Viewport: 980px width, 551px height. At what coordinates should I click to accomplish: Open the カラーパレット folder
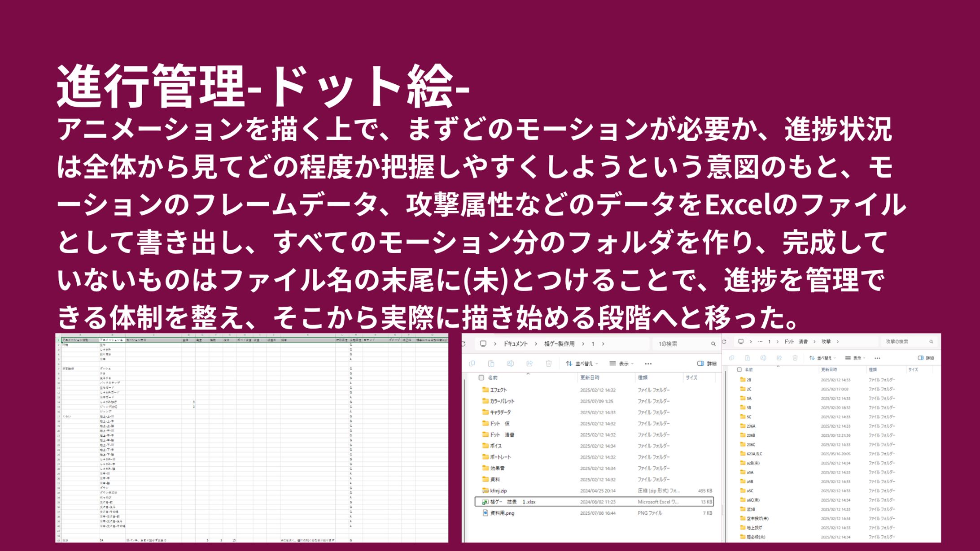(502, 401)
